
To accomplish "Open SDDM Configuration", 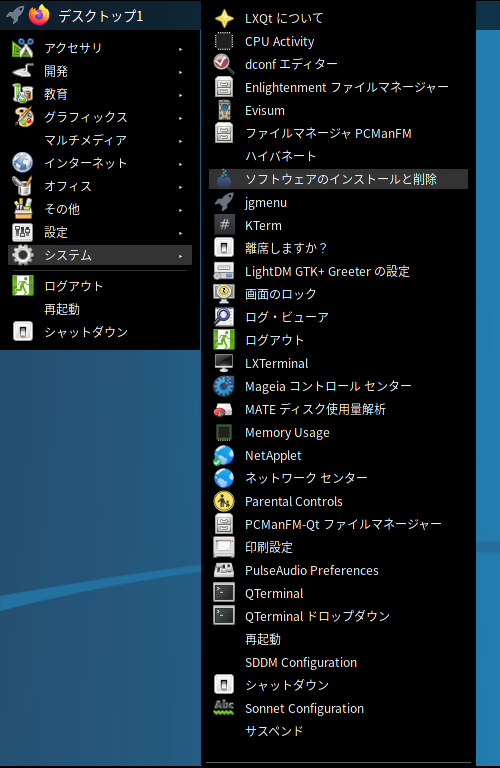I will coord(338,662).
